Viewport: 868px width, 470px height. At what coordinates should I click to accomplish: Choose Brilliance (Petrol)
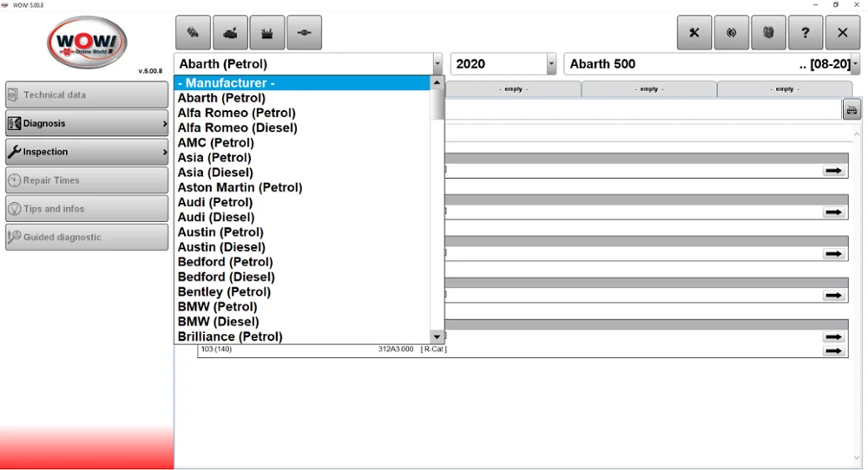(302, 336)
